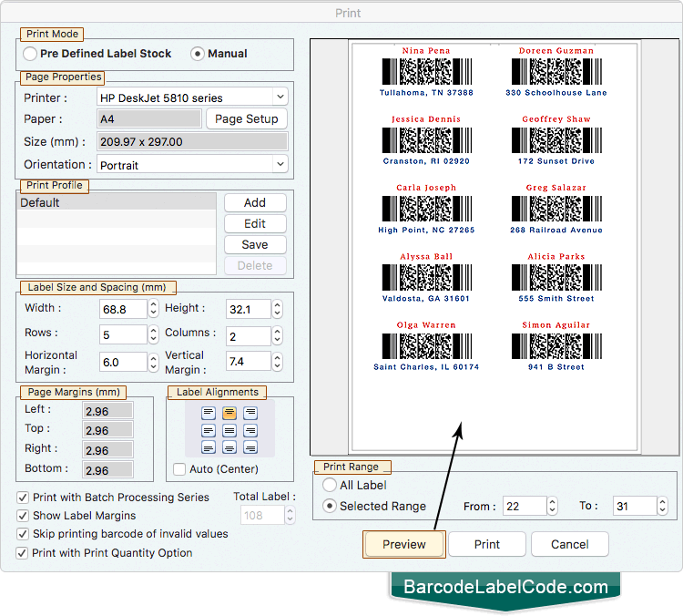The height and width of the screenshot is (616, 683).
Task: Click the Delete profile button
Action: (x=255, y=265)
